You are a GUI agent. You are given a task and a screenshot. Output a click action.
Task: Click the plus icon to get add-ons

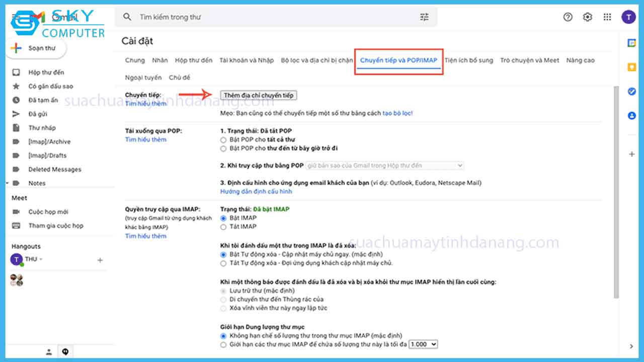[632, 154]
